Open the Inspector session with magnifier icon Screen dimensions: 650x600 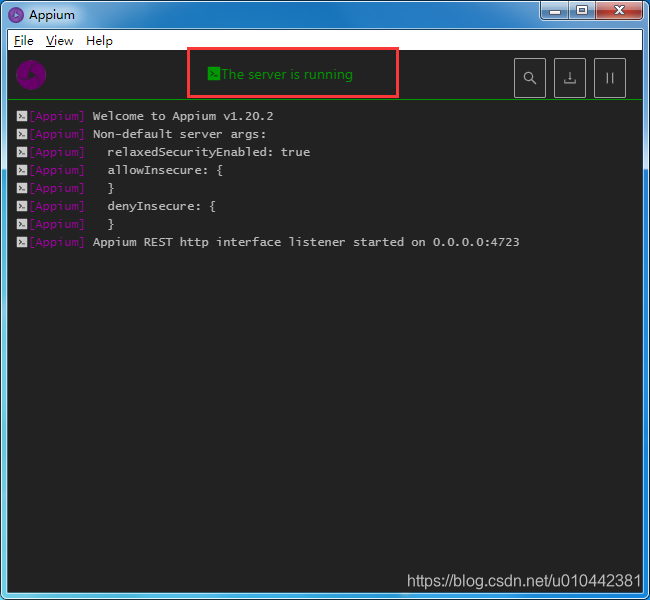point(529,78)
